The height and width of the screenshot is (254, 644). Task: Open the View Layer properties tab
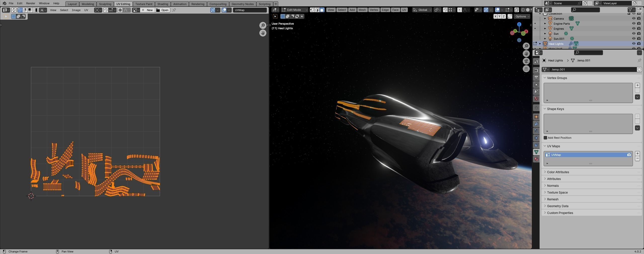(536, 84)
